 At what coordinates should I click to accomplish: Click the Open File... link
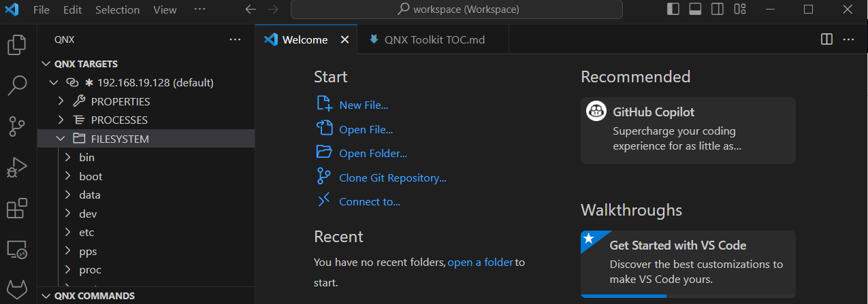366,129
